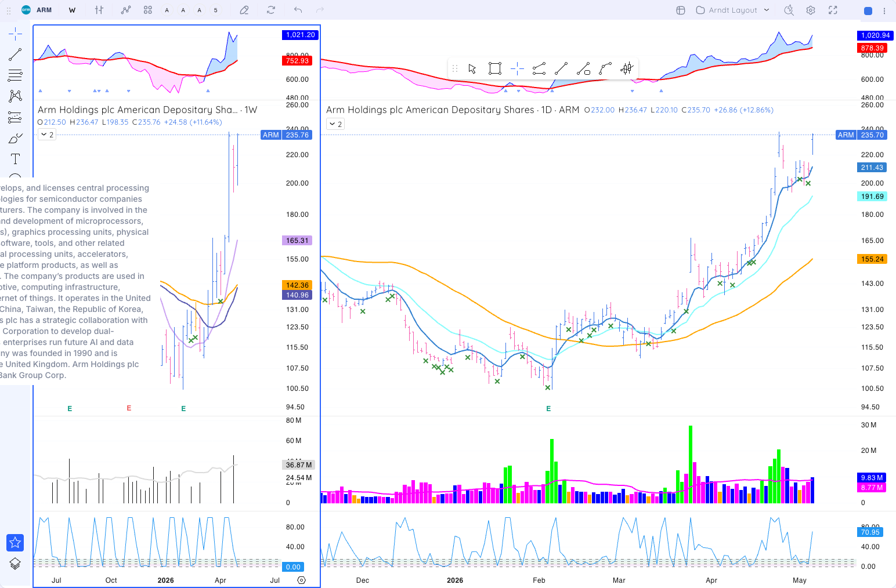Select the Fibonacci retracement tool
Screen dimensions: 896x588
[x=15, y=75]
